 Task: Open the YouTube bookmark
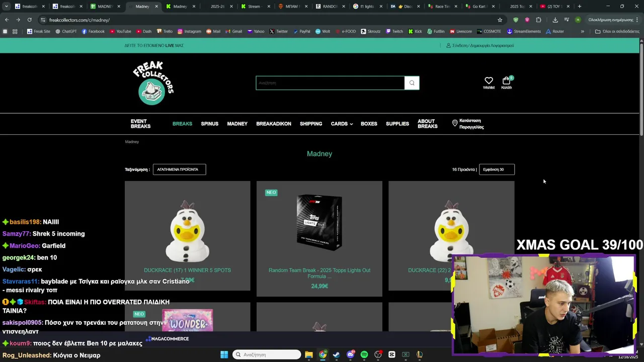click(x=120, y=31)
